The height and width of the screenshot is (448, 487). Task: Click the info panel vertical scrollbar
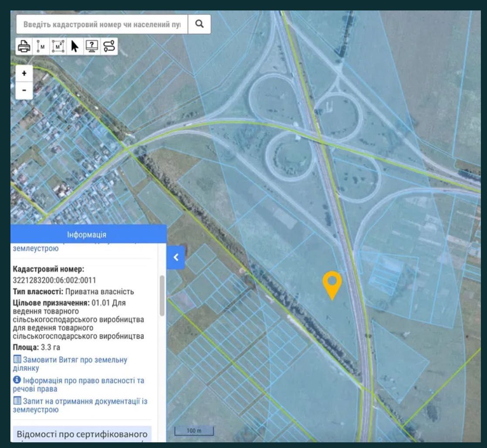pyautogui.click(x=162, y=295)
